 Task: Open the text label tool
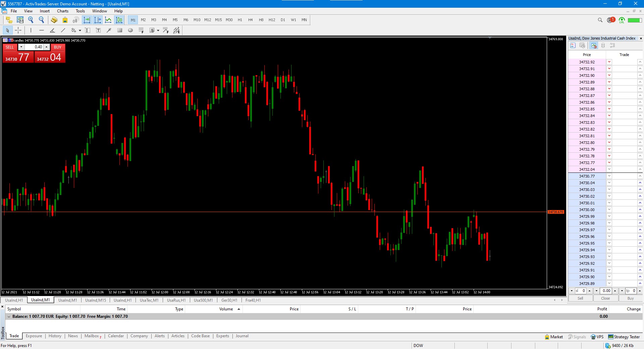coord(98,30)
